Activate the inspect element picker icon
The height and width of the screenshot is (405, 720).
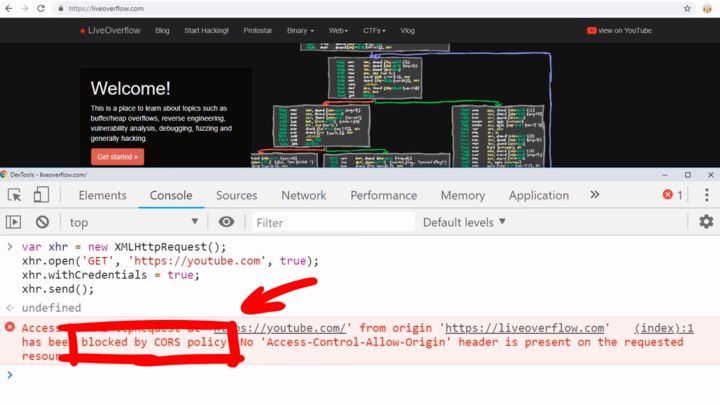(14, 195)
